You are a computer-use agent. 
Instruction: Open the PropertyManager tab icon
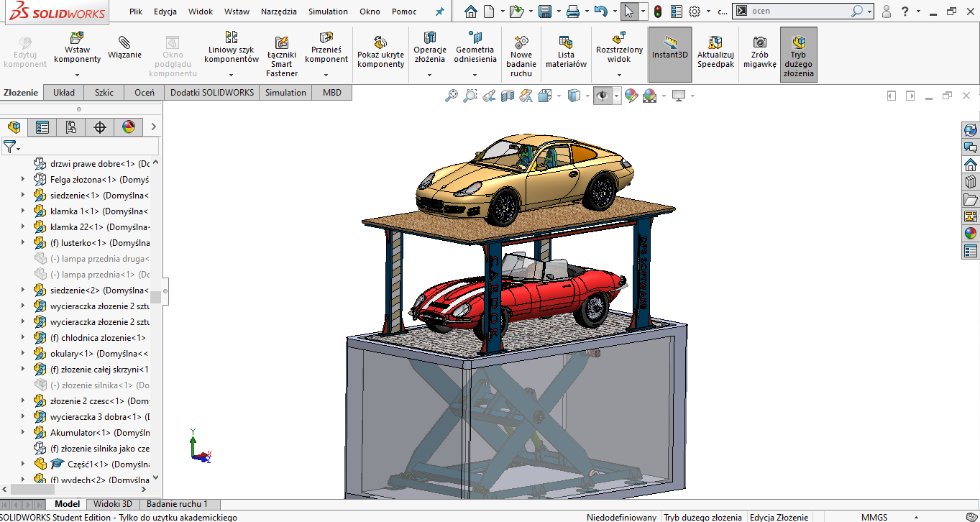pos(42,127)
